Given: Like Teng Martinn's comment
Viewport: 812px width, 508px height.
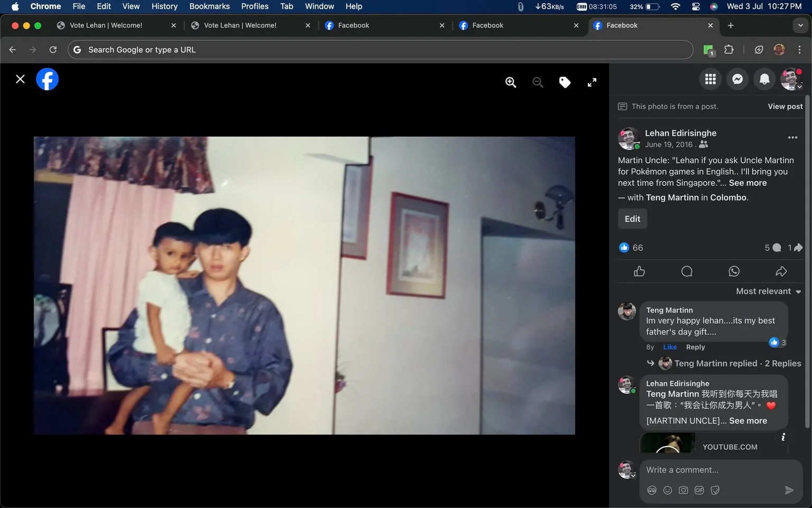Looking at the screenshot, I should click(x=670, y=347).
